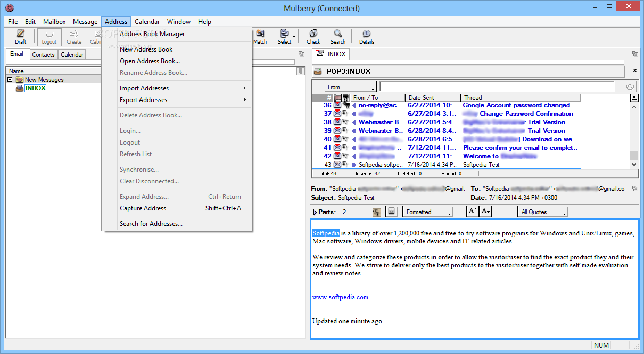This screenshot has height=354, width=644.
Task: Click the Check mail toolbar icon
Action: point(313,33)
